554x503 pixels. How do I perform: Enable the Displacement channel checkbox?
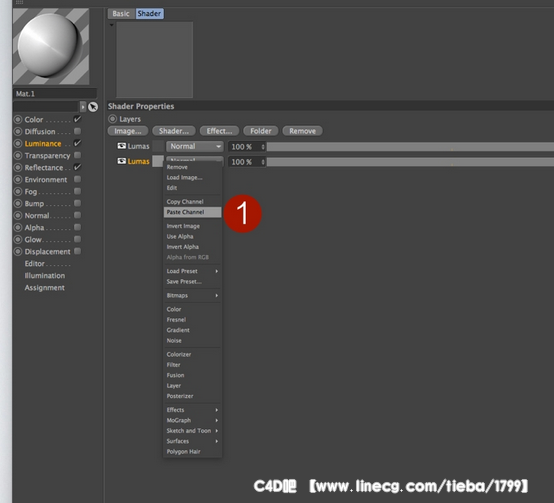click(77, 251)
